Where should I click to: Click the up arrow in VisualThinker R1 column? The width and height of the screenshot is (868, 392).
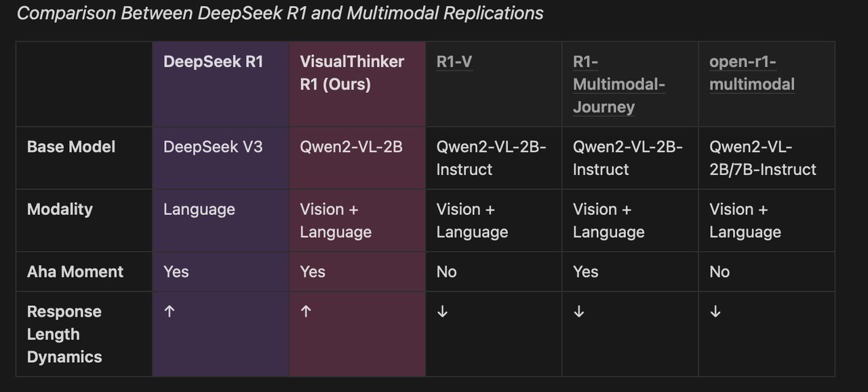306,311
